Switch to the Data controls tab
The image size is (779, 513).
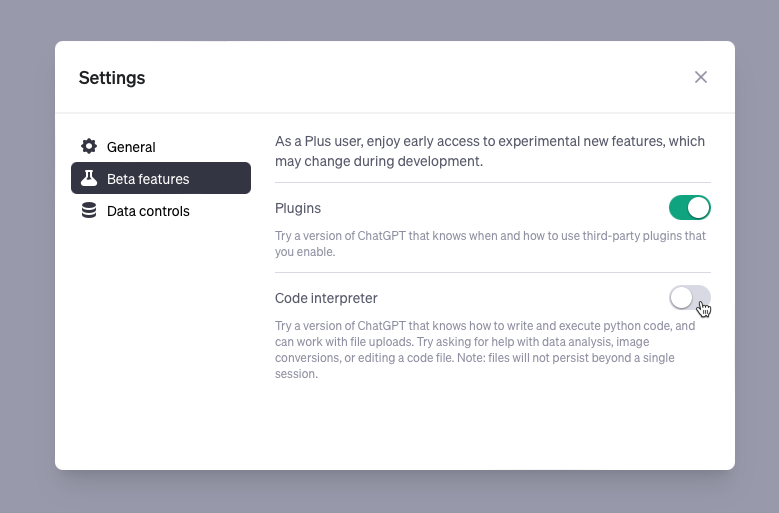148,211
